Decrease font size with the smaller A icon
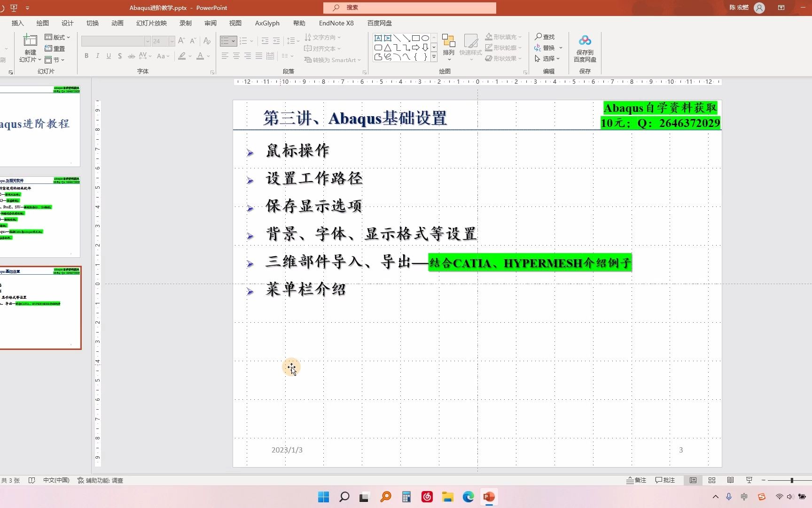812x508 pixels. point(193,41)
